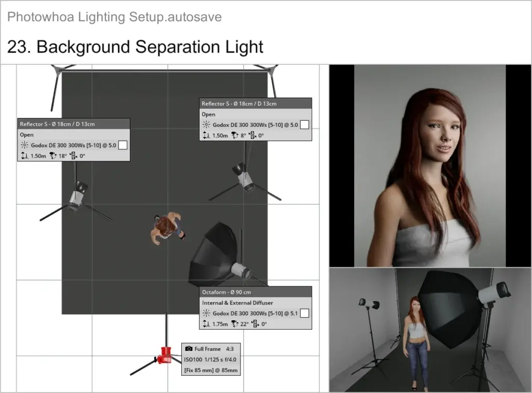Collapse the top Reflector S - Ø 18cm panel header
The width and height of the screenshot is (532, 393).
(256, 103)
